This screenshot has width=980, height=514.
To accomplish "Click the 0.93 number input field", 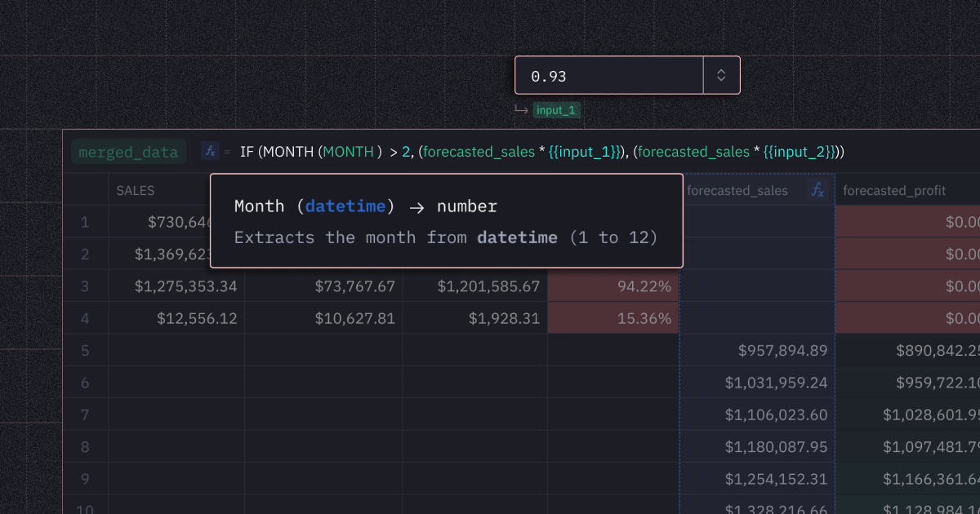I will [609, 76].
